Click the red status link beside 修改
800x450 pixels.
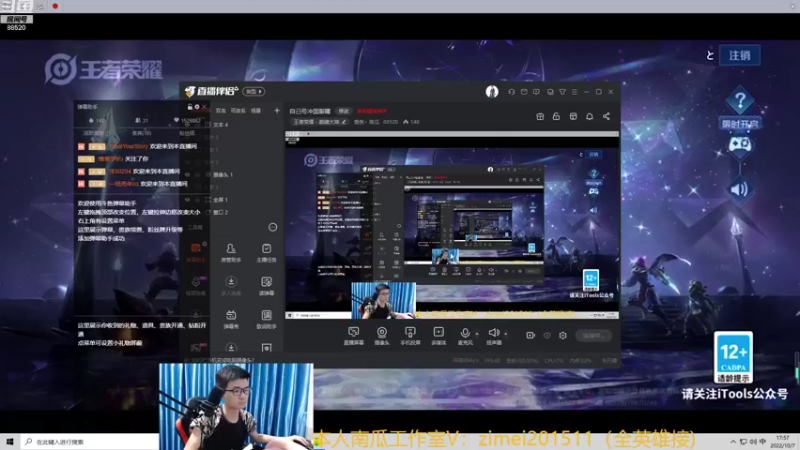pyautogui.click(x=372, y=111)
